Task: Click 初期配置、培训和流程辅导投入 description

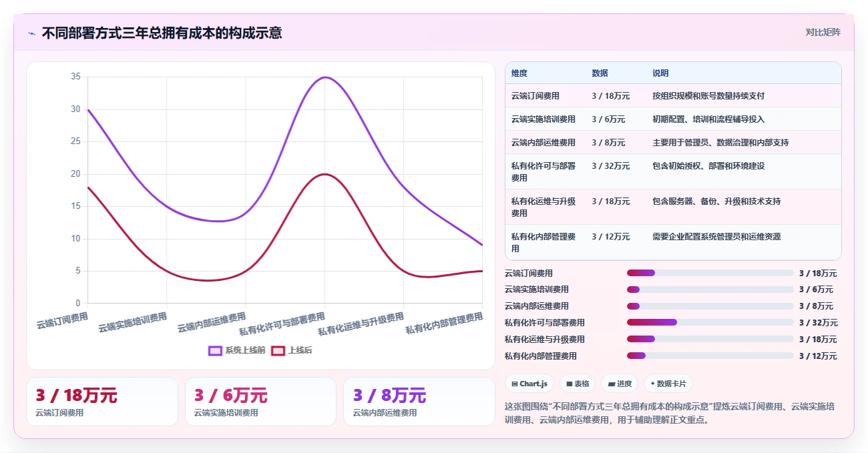Action: click(708, 119)
